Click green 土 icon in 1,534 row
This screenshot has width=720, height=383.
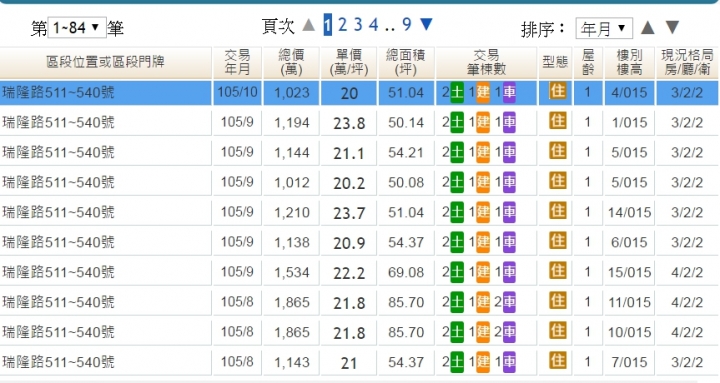tap(457, 272)
